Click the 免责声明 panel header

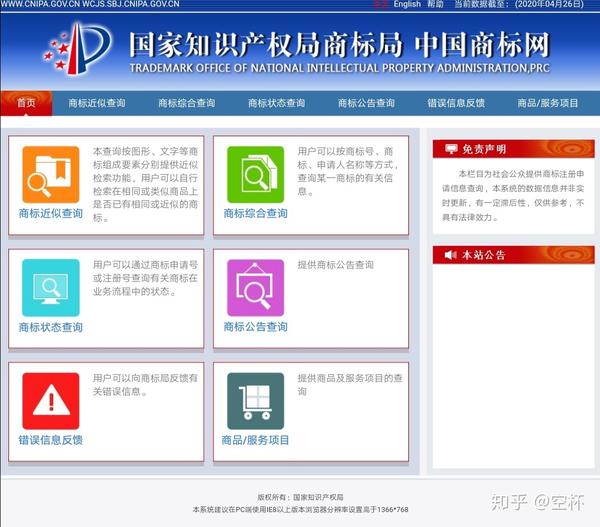514,149
